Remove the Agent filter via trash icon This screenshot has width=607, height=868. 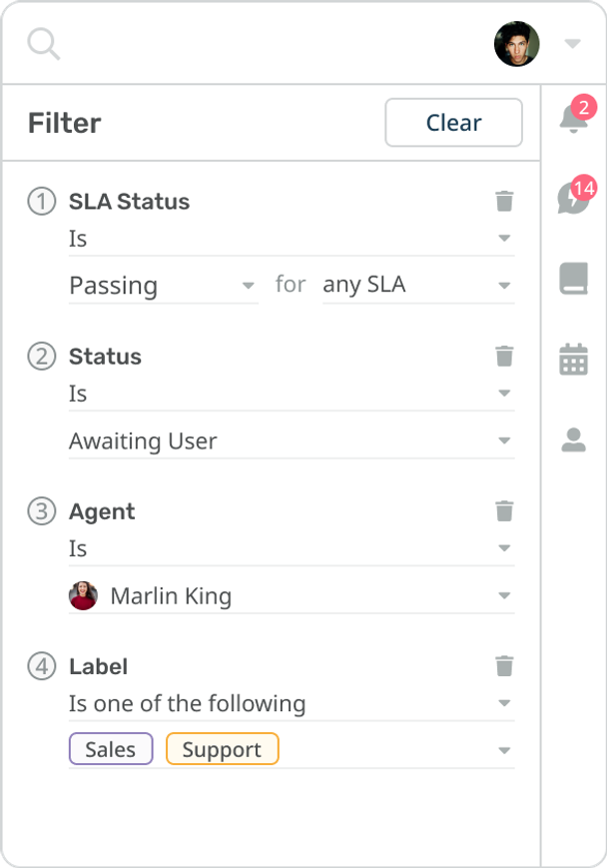504,511
